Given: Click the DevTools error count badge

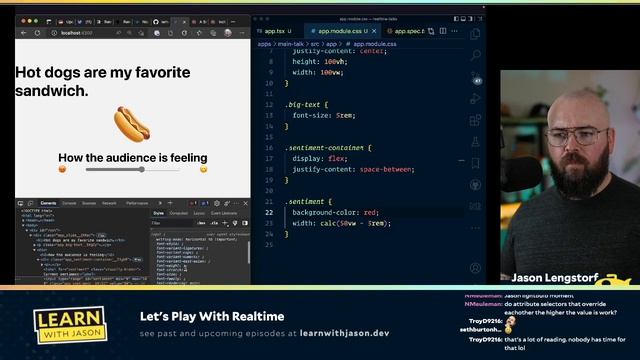Looking at the screenshot, I should pos(193,203).
